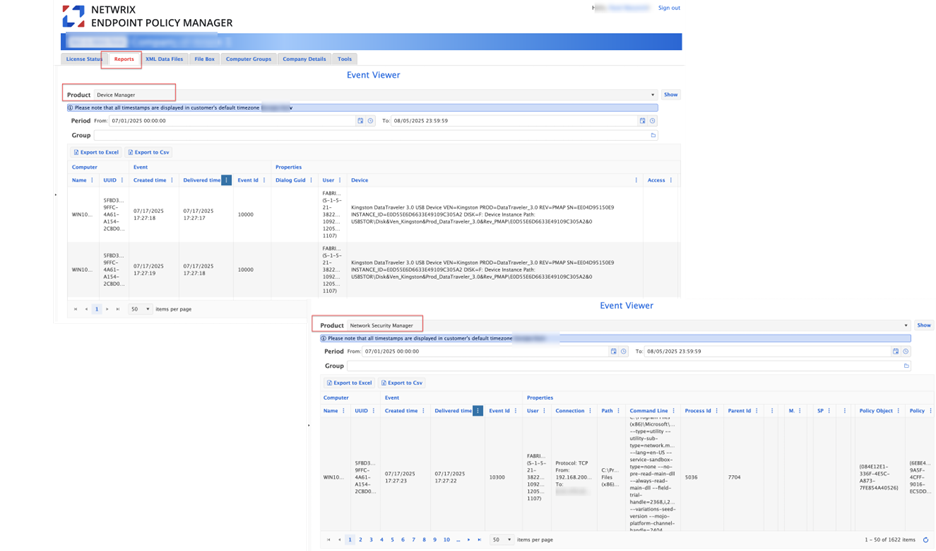
Task: Click upper Show button next to Product
Action: [x=671, y=95]
